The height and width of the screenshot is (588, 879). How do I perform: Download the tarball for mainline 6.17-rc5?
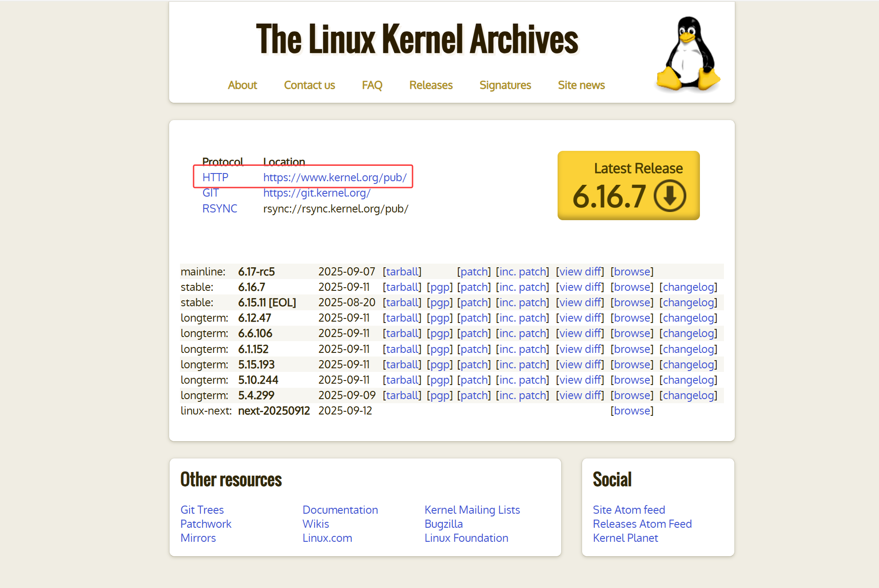[x=402, y=271]
